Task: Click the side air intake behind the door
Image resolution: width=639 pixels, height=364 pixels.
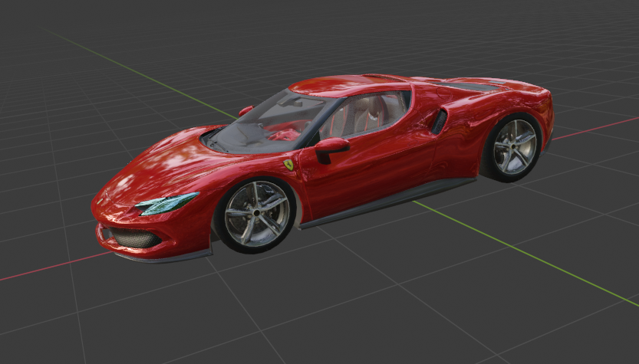Action: (440, 122)
